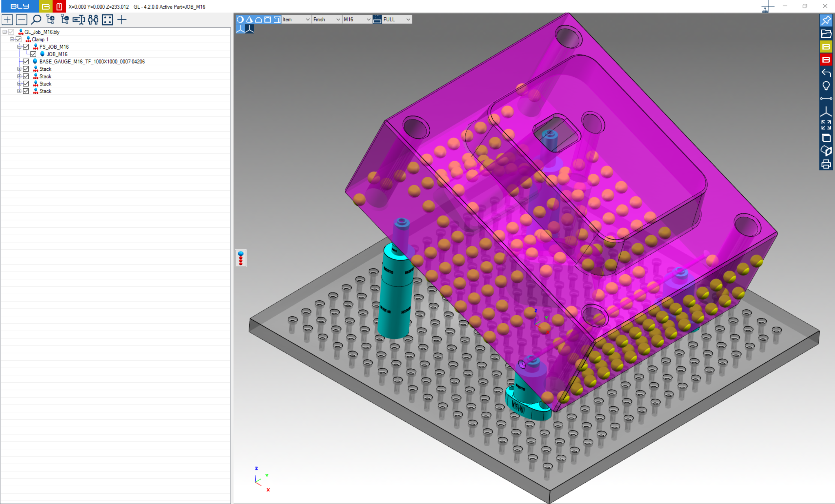Expand the fourth Stack node

pos(19,91)
